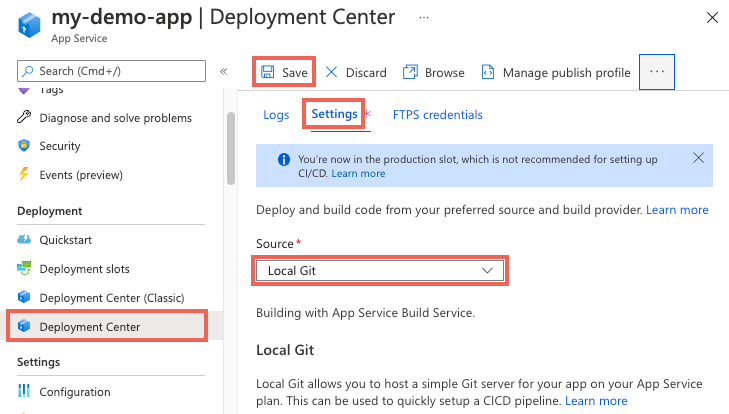Switch to the Logs tab
This screenshot has height=414, width=729.
click(x=276, y=115)
